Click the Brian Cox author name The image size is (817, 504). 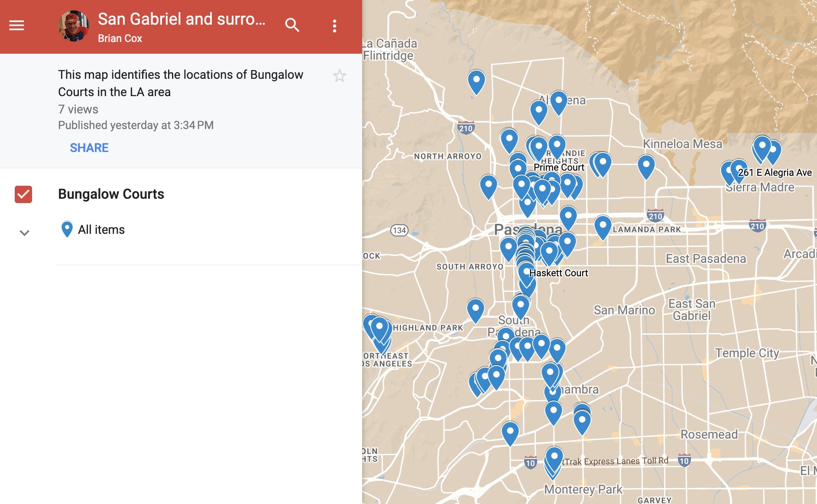120,39
